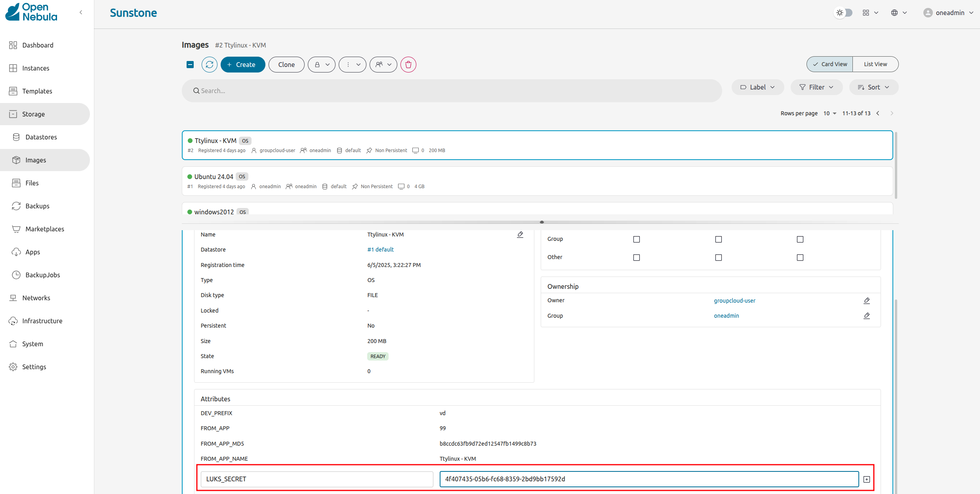Click the panel split resize handle

tap(541, 222)
